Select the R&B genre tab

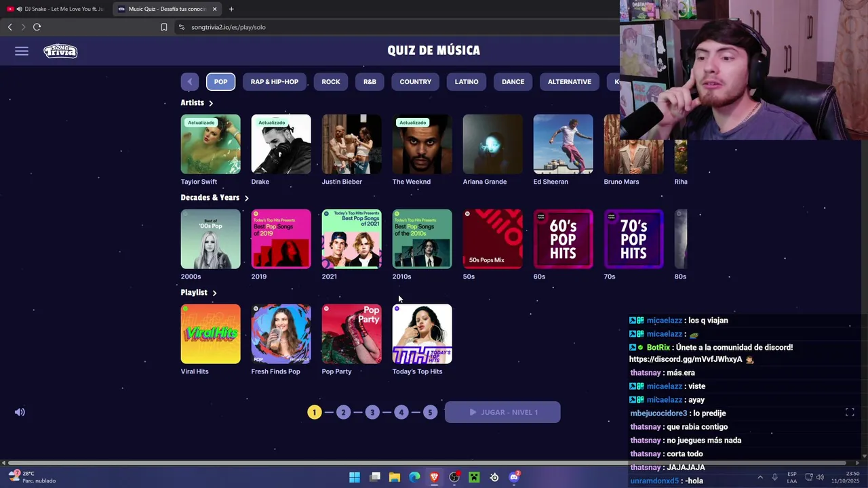click(370, 81)
